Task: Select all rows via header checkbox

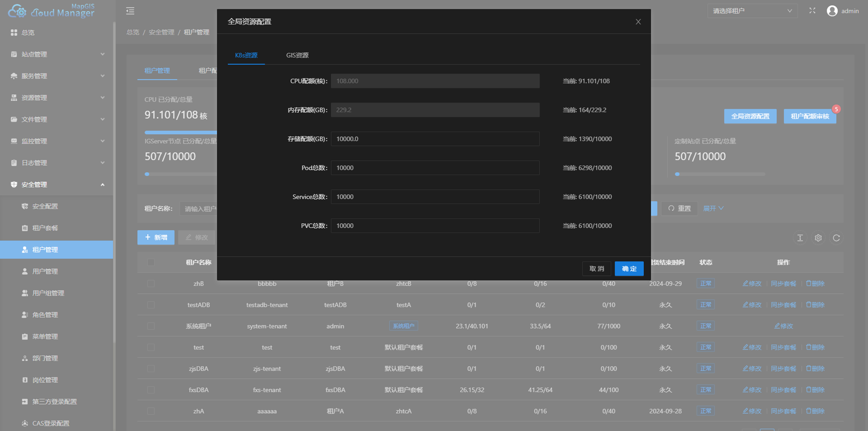Action: pos(151,262)
